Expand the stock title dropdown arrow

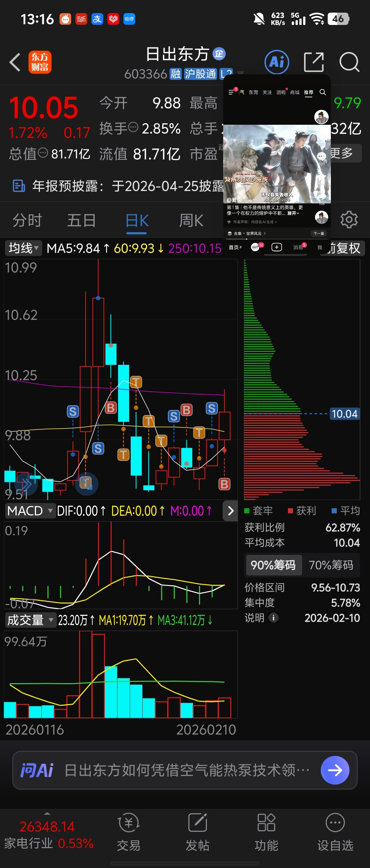(x=240, y=72)
